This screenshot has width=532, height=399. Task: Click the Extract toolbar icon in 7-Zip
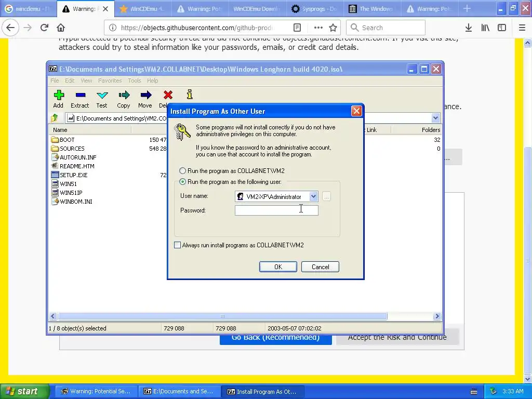81,95
